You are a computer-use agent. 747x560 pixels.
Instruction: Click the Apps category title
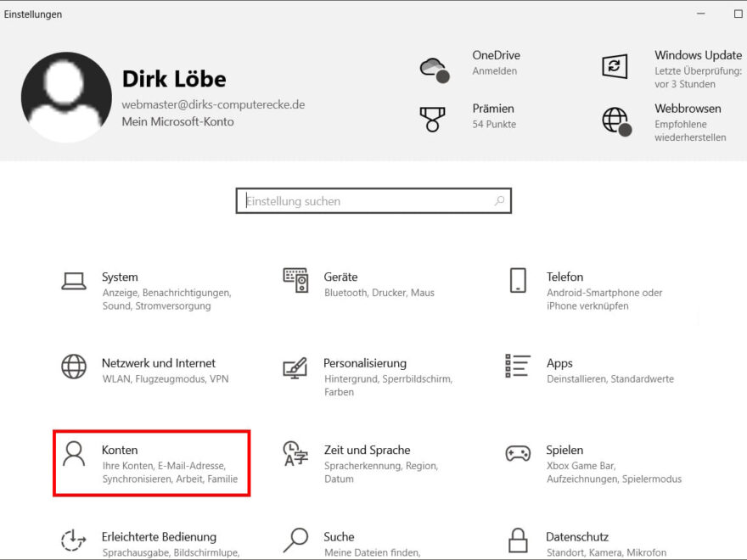pos(559,363)
